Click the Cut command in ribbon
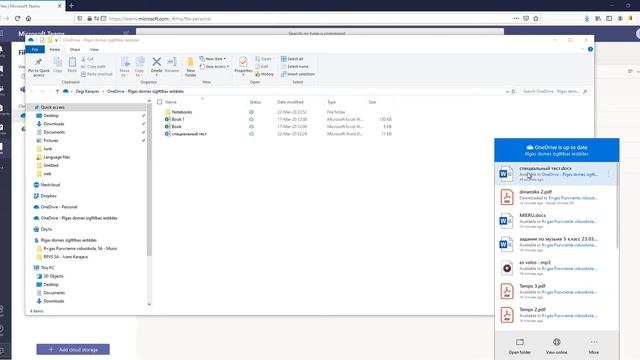Image resolution: width=640 pixels, height=360 pixels. tap(87, 59)
